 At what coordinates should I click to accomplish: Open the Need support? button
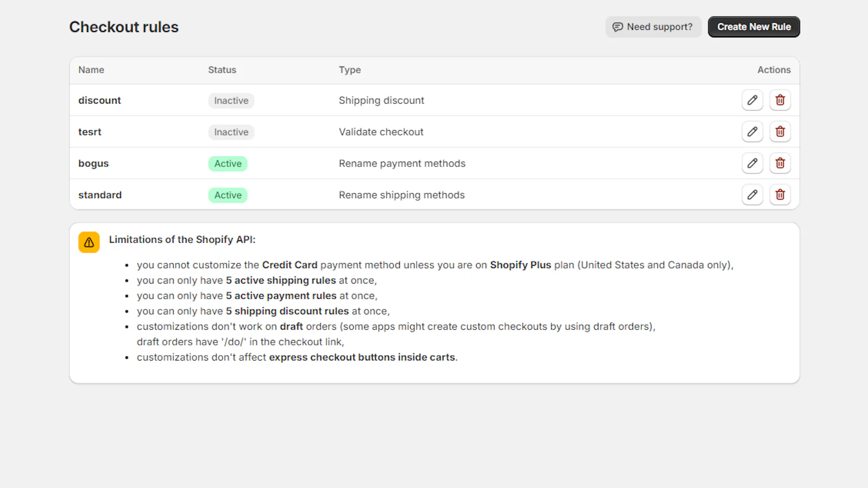pyautogui.click(x=653, y=27)
